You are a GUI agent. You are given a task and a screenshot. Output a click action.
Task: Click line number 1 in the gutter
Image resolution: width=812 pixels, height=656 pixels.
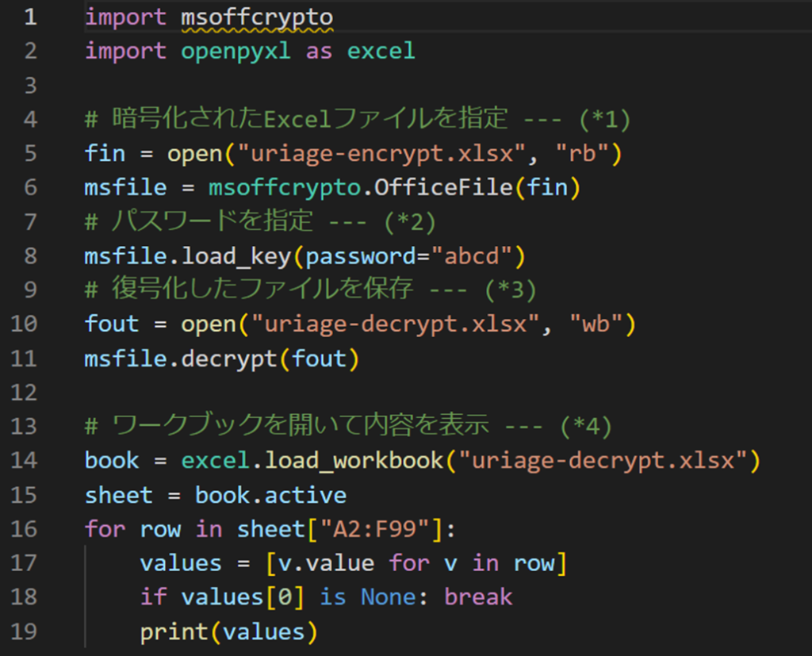29,17
